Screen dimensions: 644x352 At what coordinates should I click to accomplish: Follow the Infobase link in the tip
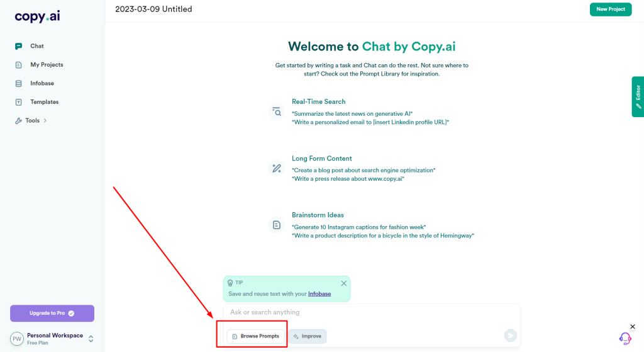(x=319, y=293)
